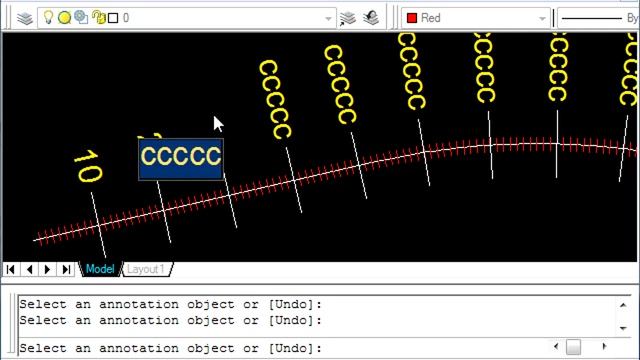Click horizontal scrollbar left arrow

(556, 347)
